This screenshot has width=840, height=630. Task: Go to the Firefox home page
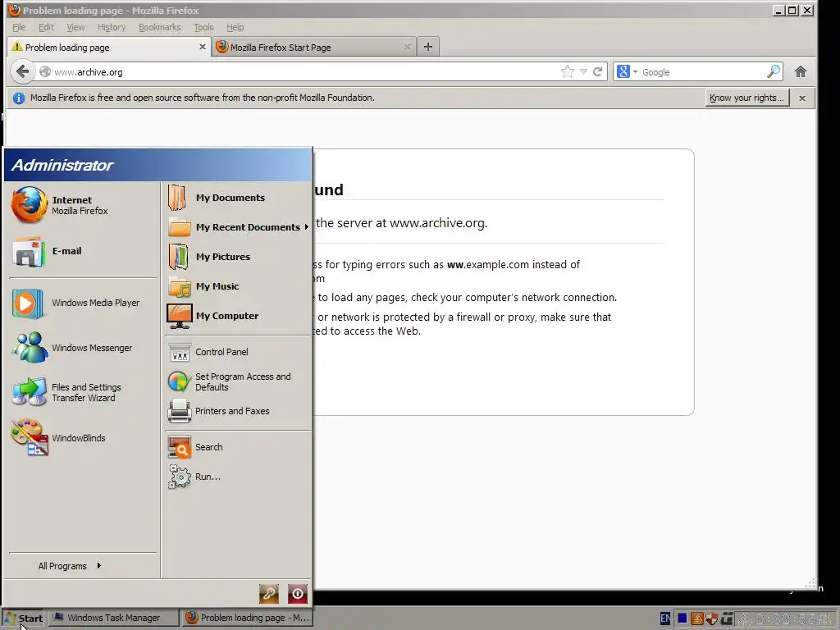pos(801,72)
